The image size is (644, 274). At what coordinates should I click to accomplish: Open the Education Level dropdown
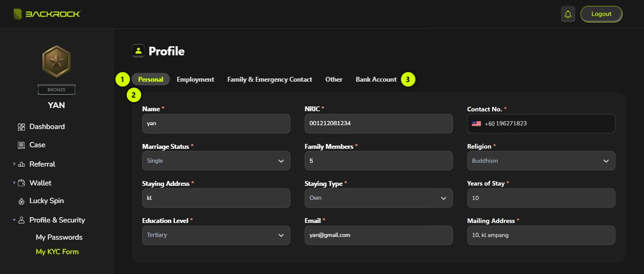click(x=216, y=235)
